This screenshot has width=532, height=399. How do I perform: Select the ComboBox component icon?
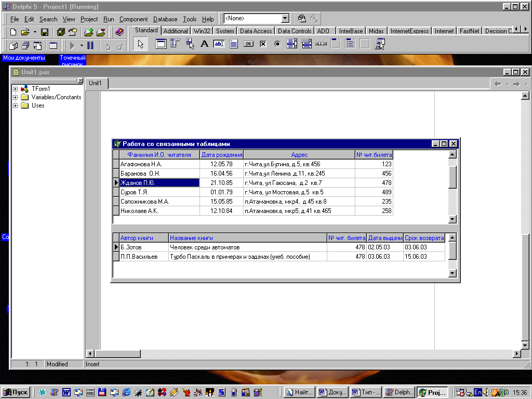click(x=307, y=44)
